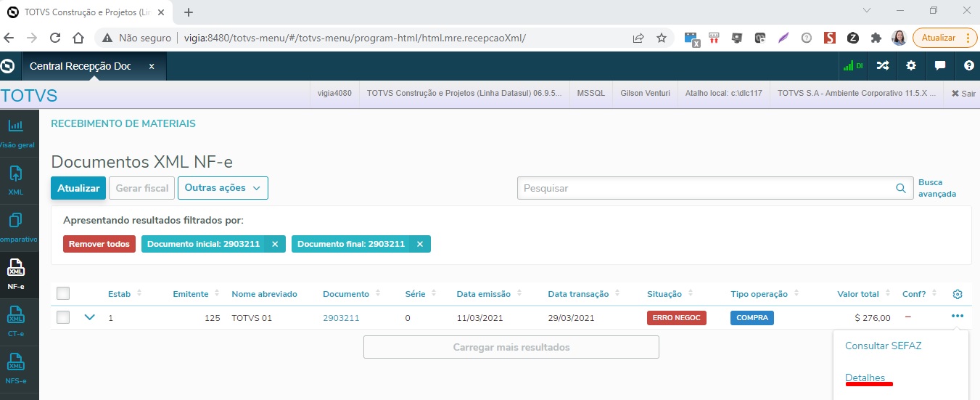
Task: Open the row actions three-dots menu
Action: [958, 316]
